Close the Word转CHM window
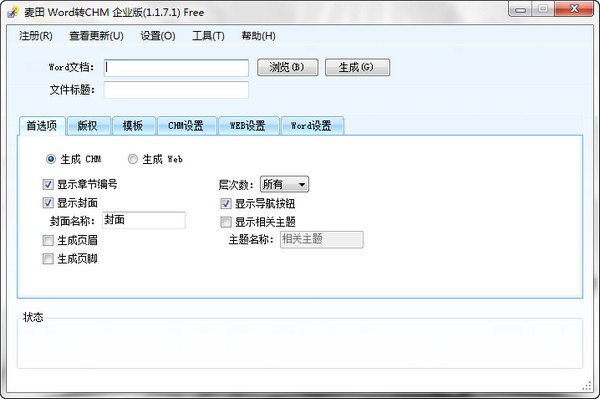 tap(574, 9)
